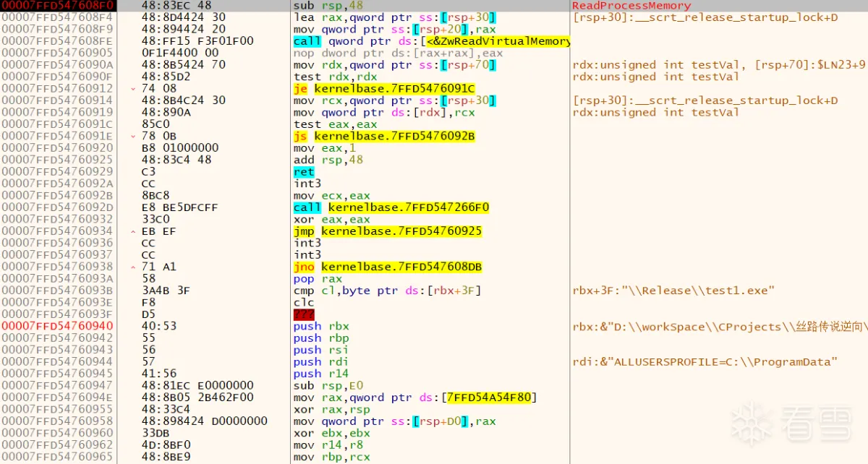The width and height of the screenshot is (868, 464).
Task: Select the bytes "48:81EC E0000000"
Action: [197, 385]
